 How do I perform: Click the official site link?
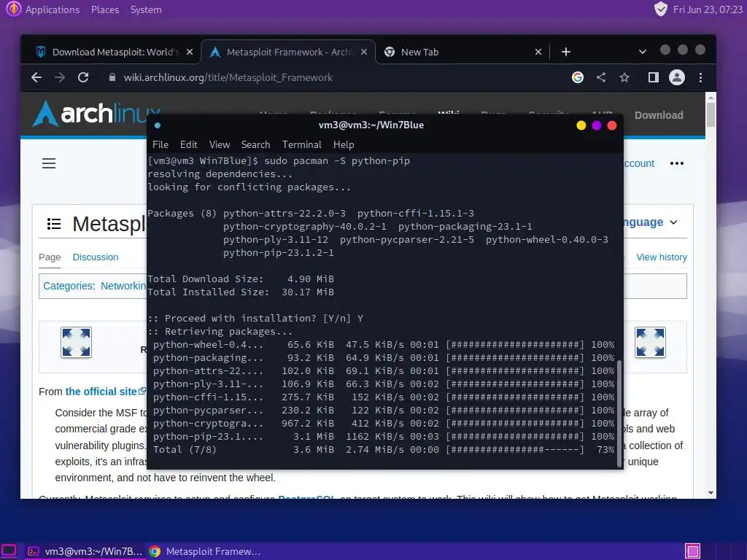[101, 392]
